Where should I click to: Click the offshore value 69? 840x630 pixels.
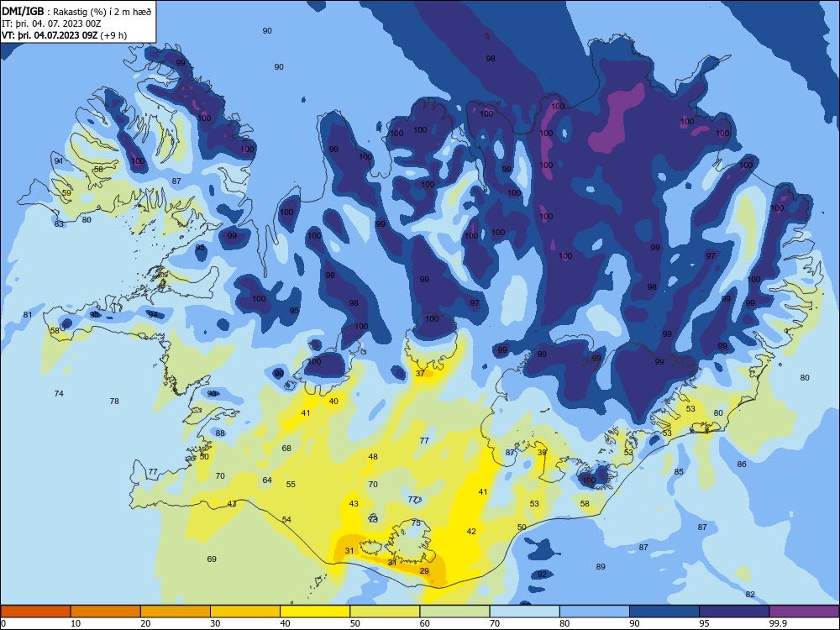tap(212, 559)
